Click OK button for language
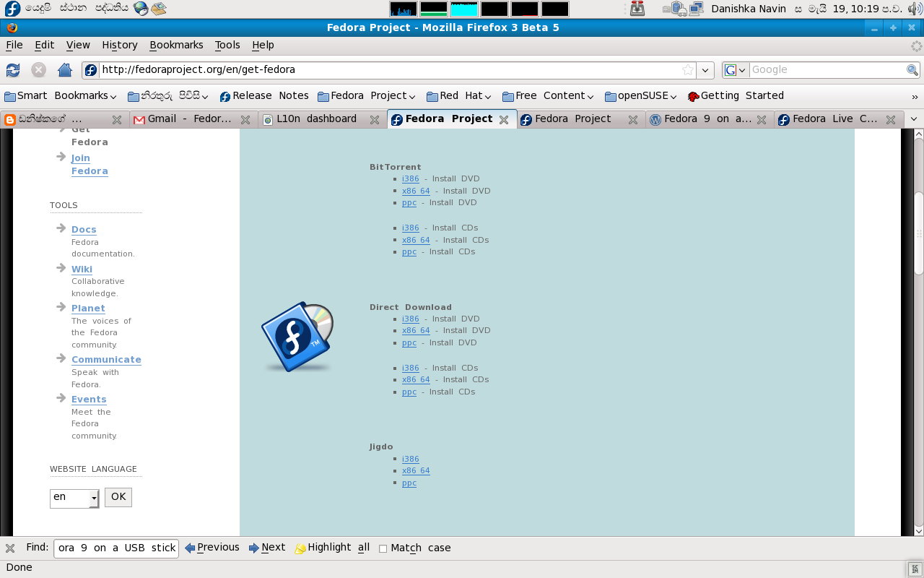The image size is (924, 578). click(x=118, y=497)
